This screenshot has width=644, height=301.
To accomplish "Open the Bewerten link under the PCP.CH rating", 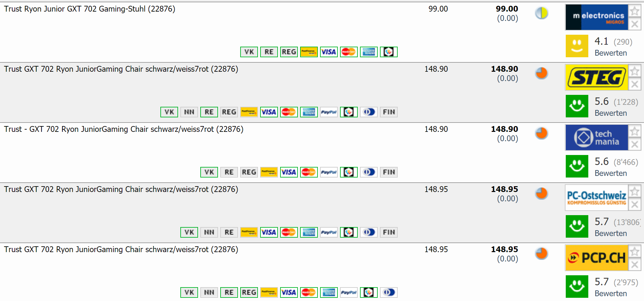I will click(x=611, y=294).
